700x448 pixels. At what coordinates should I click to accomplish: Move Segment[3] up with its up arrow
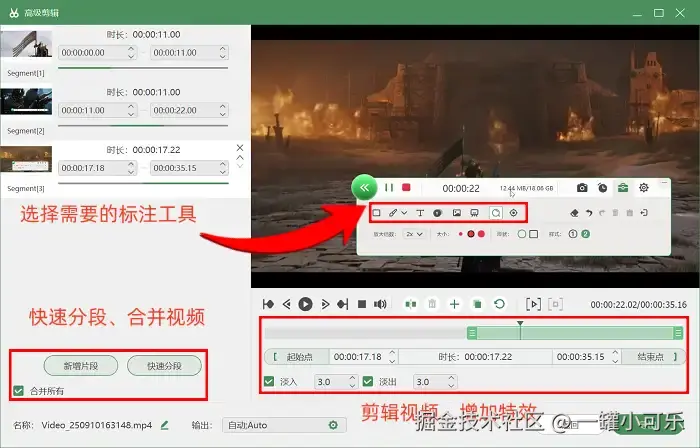pos(240,158)
